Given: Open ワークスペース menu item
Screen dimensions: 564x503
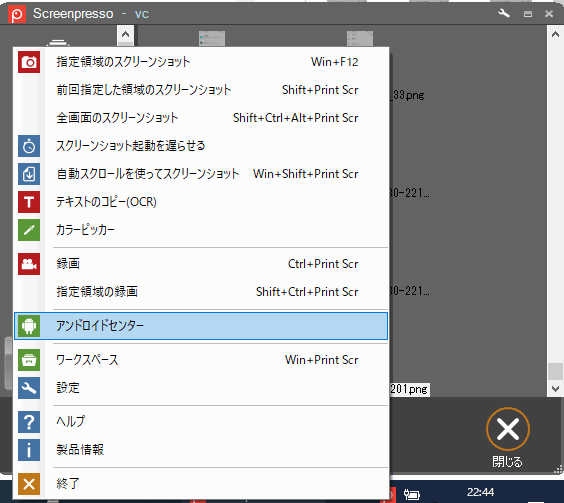Looking at the screenshot, I should pos(201,360).
